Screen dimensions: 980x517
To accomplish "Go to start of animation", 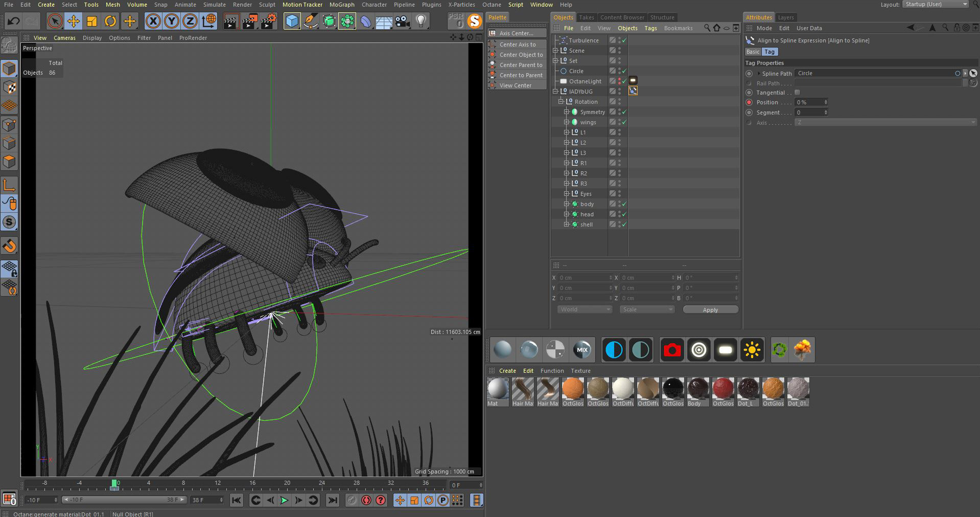I will (x=236, y=500).
